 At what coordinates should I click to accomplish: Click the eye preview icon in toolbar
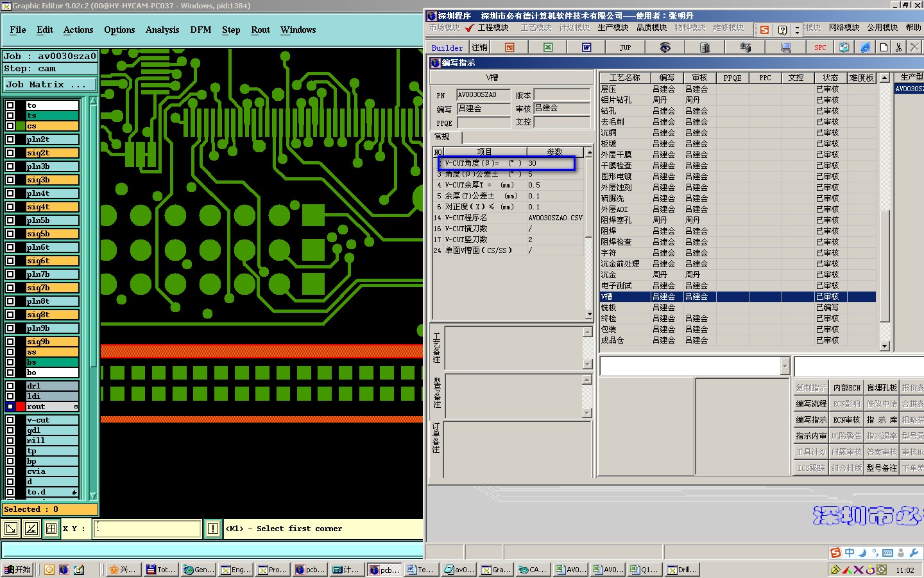pos(665,48)
